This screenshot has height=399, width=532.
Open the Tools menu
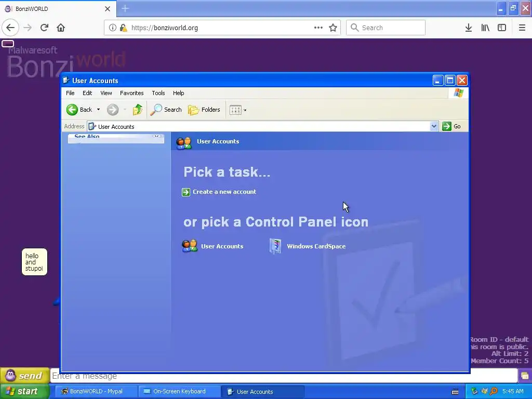coord(158,93)
